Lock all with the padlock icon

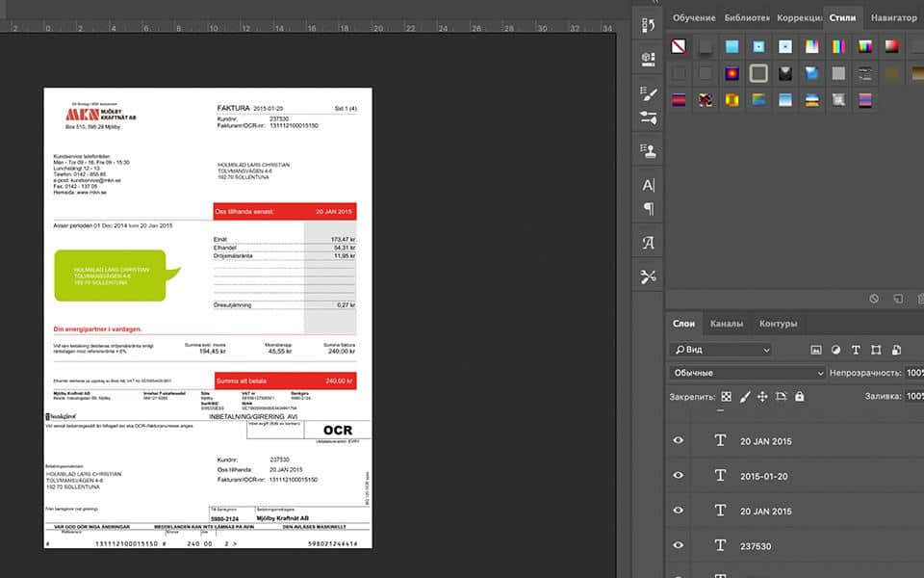[799, 396]
